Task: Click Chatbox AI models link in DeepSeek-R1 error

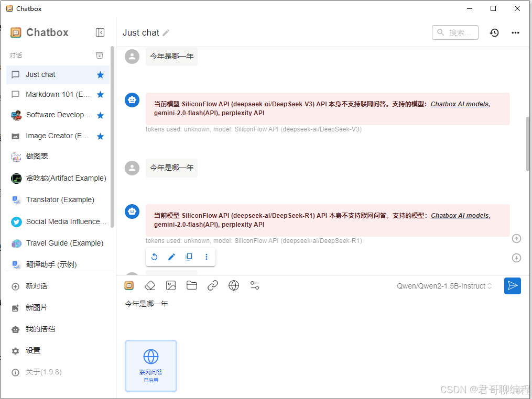Action: [x=460, y=216]
